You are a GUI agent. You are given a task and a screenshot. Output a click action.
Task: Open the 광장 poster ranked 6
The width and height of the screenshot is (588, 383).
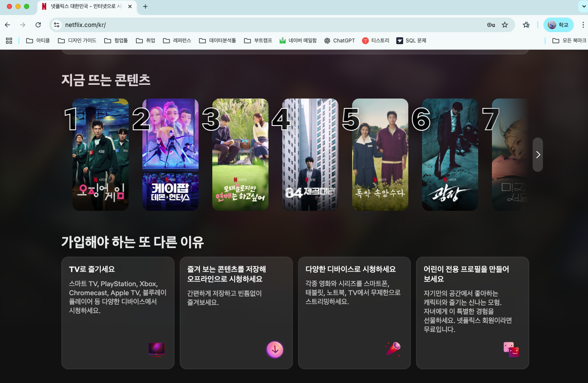click(450, 155)
